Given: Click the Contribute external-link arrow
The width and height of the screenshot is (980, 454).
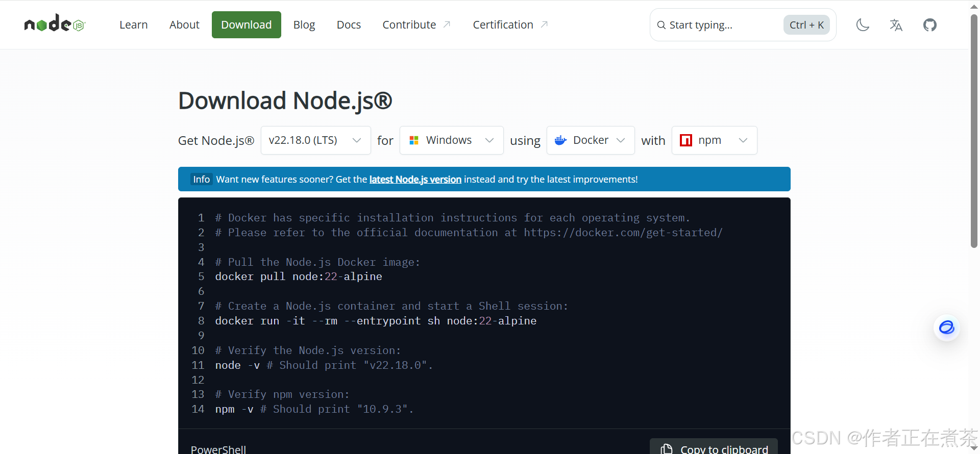Looking at the screenshot, I should [447, 24].
